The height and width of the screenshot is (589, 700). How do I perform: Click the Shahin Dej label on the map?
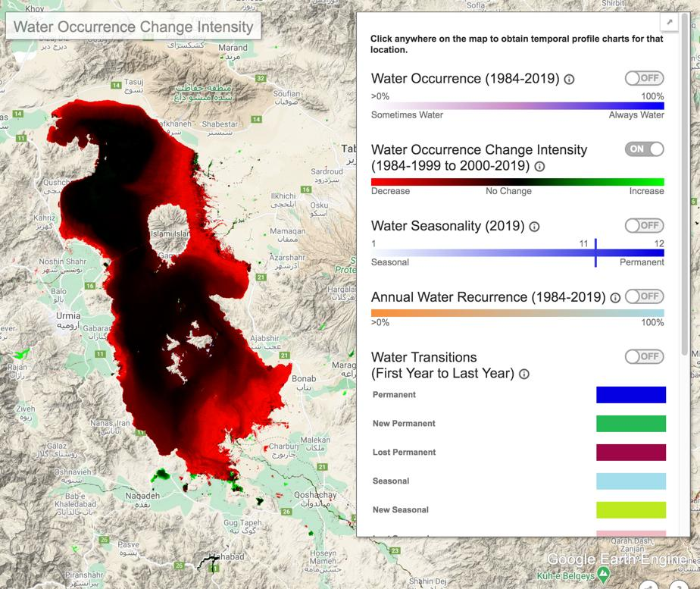(428, 581)
